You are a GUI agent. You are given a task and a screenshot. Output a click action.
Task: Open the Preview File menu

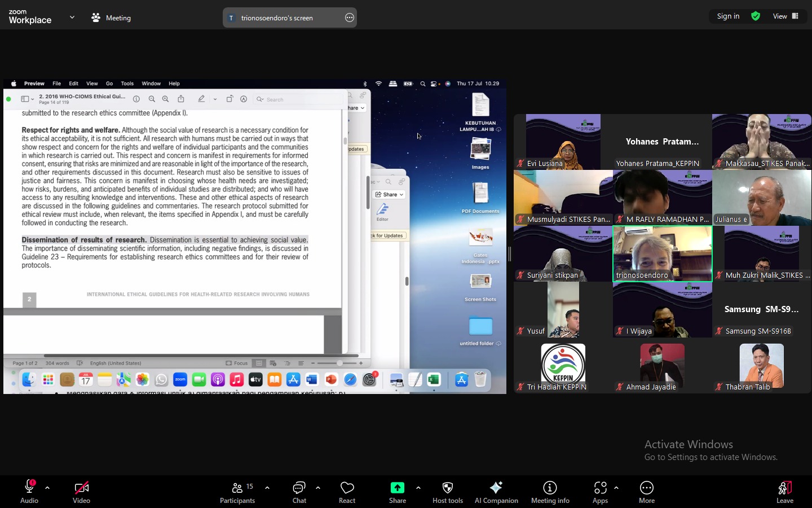pyautogui.click(x=56, y=84)
